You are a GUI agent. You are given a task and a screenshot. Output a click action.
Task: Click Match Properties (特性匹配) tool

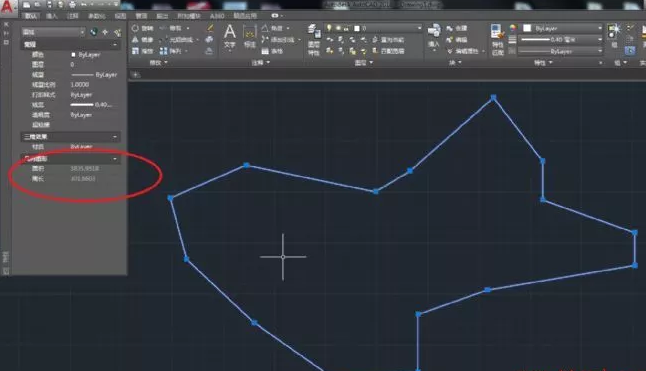coord(497,40)
